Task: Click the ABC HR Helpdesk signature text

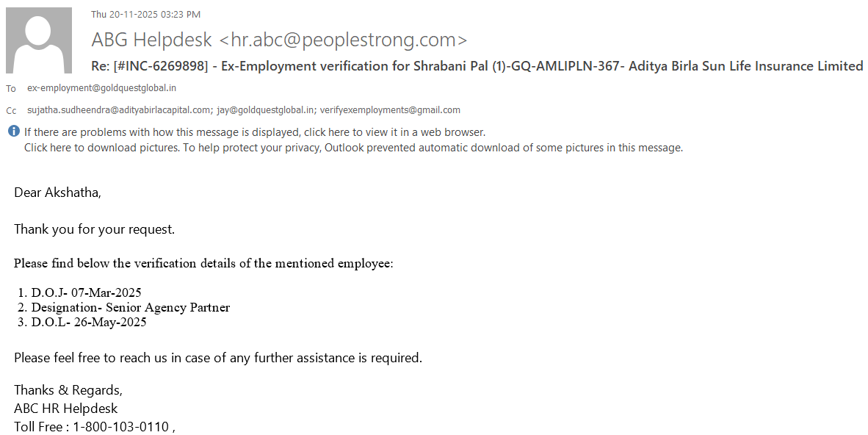Action: click(65, 409)
